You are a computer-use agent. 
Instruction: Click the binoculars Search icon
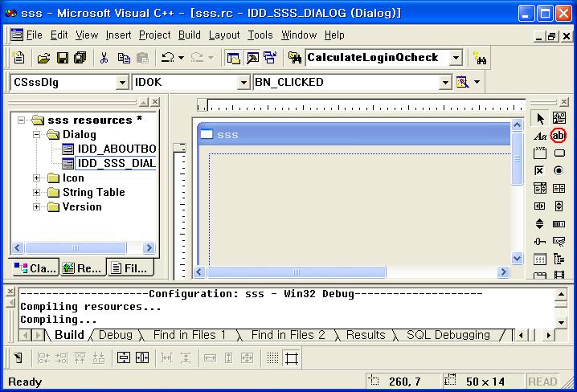click(481, 58)
